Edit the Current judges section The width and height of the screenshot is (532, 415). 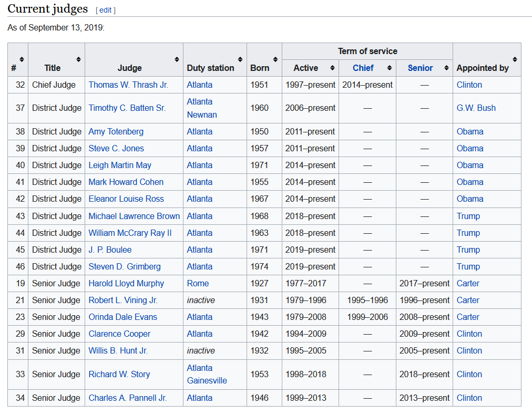[x=105, y=10]
